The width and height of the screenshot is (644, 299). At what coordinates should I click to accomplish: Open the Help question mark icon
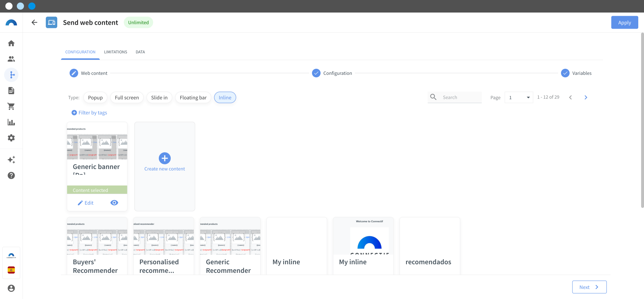click(x=11, y=175)
